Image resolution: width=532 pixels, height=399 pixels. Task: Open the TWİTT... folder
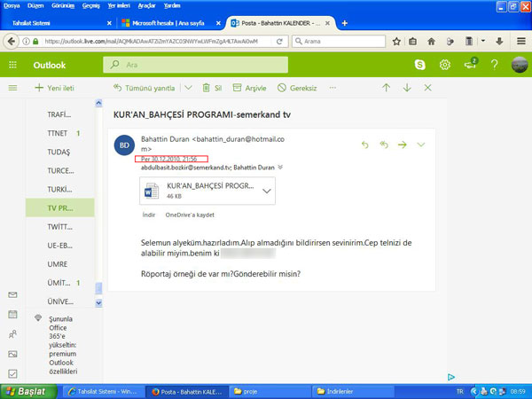(x=59, y=227)
